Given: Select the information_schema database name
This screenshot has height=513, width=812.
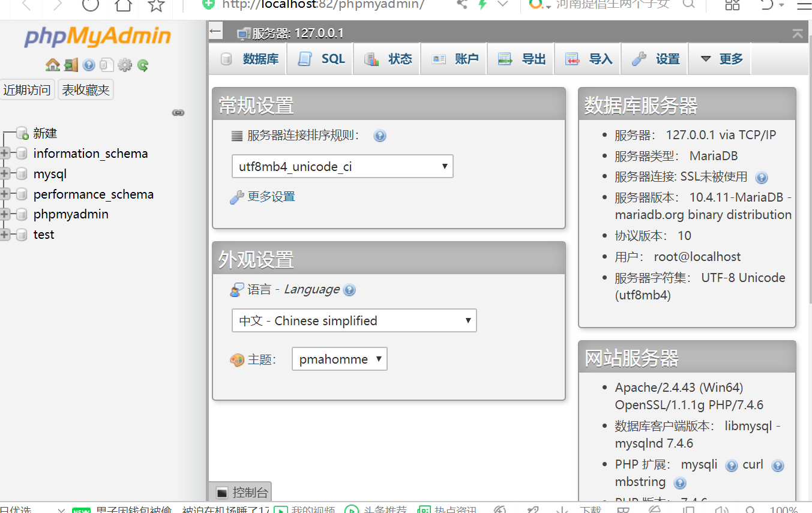Looking at the screenshot, I should pyautogui.click(x=91, y=154).
